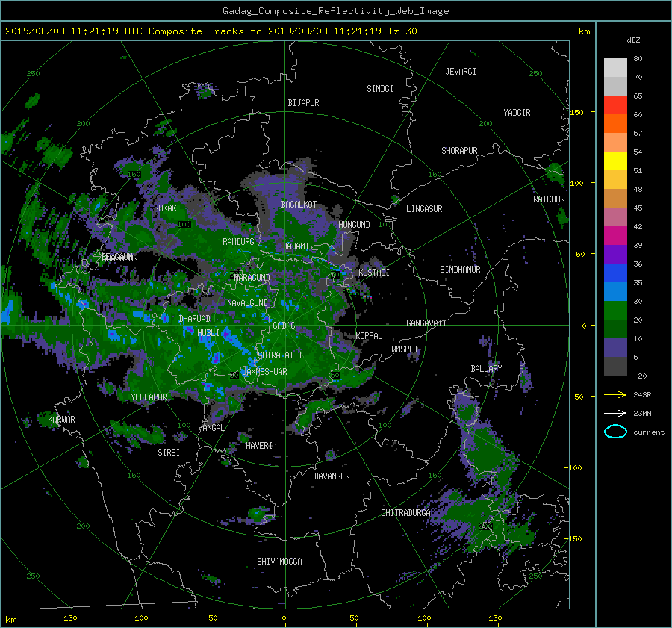Click the SINDHANUR city label

point(460,270)
